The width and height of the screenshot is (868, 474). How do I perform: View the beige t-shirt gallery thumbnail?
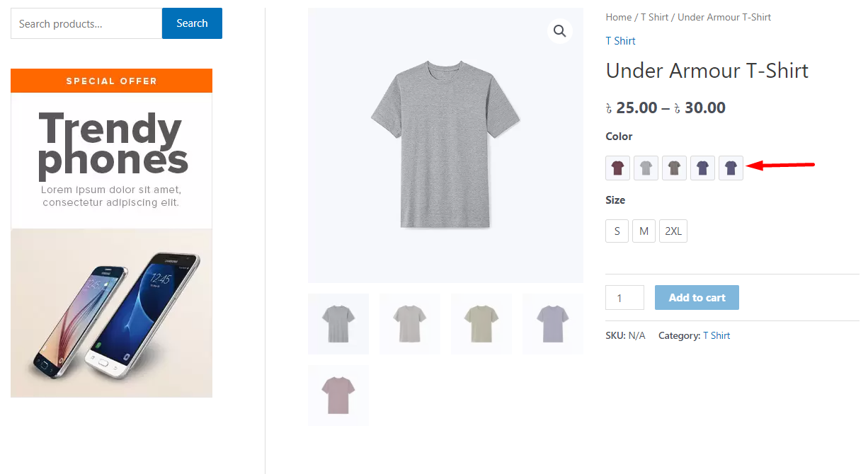pos(481,324)
